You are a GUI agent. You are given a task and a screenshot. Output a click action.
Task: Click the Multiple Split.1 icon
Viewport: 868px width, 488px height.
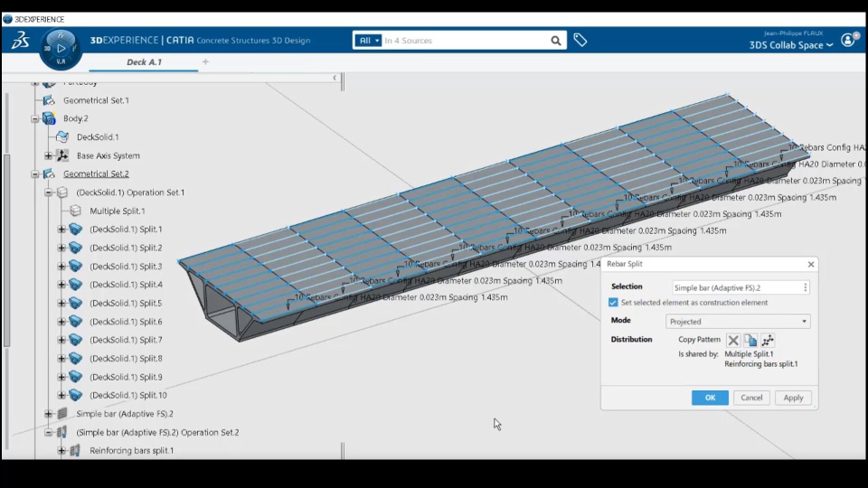75,211
